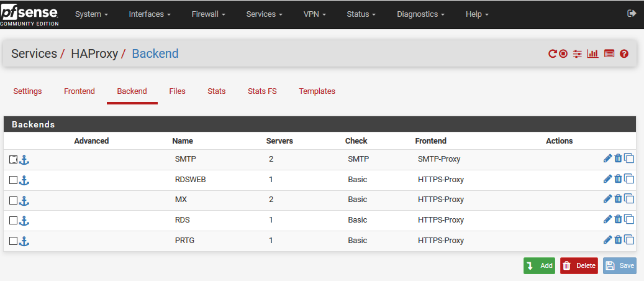Open the status bar-chart icon
Screen dimensions: 644x281
(x=592, y=53)
